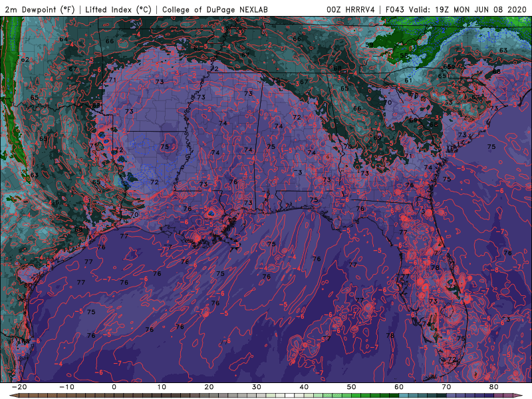Click the "2m Dewpoint (°F)" title text
532x399 pixels.
(x=40, y=9)
